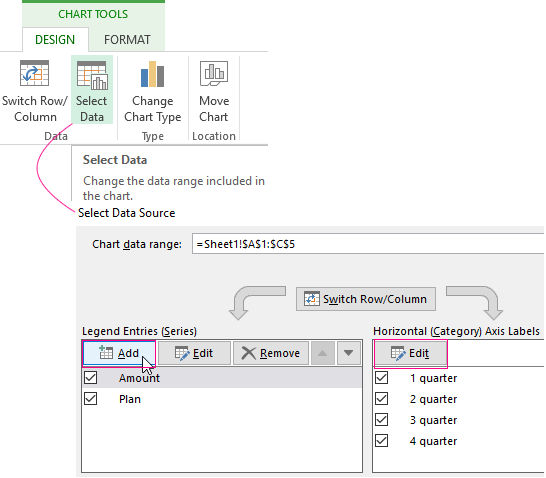The width and height of the screenshot is (546, 478).
Task: Click the Move Chart icon
Action: coord(214,73)
